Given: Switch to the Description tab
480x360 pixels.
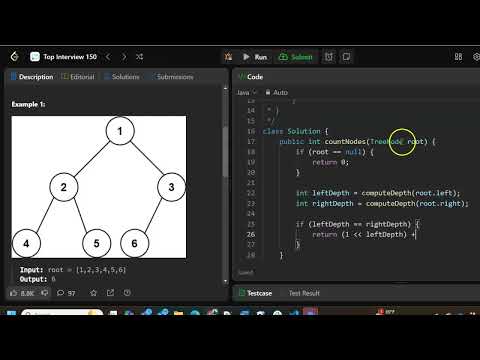Looking at the screenshot, I should tap(32, 77).
